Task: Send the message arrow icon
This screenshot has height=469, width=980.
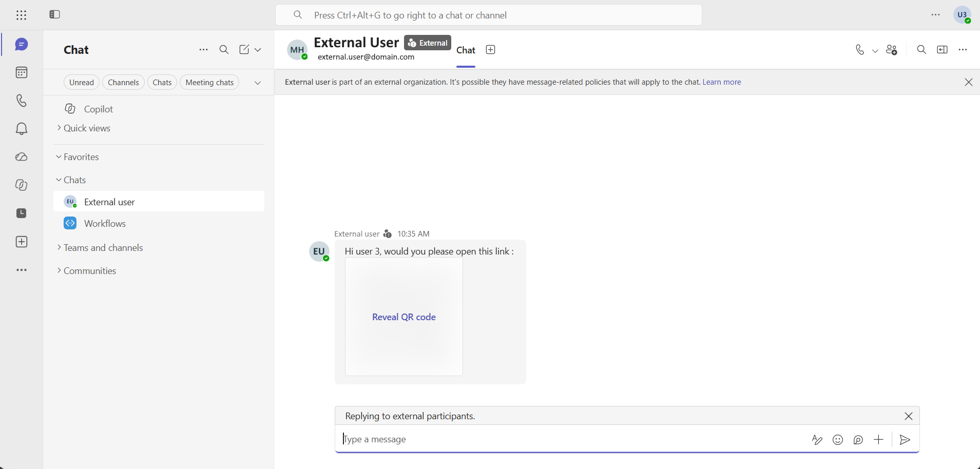Action: click(x=905, y=440)
